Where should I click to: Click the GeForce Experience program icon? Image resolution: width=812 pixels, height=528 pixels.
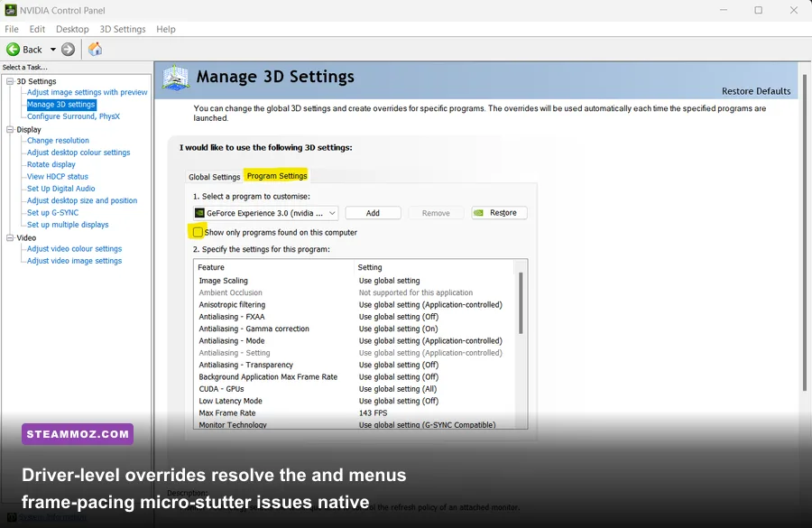click(199, 213)
